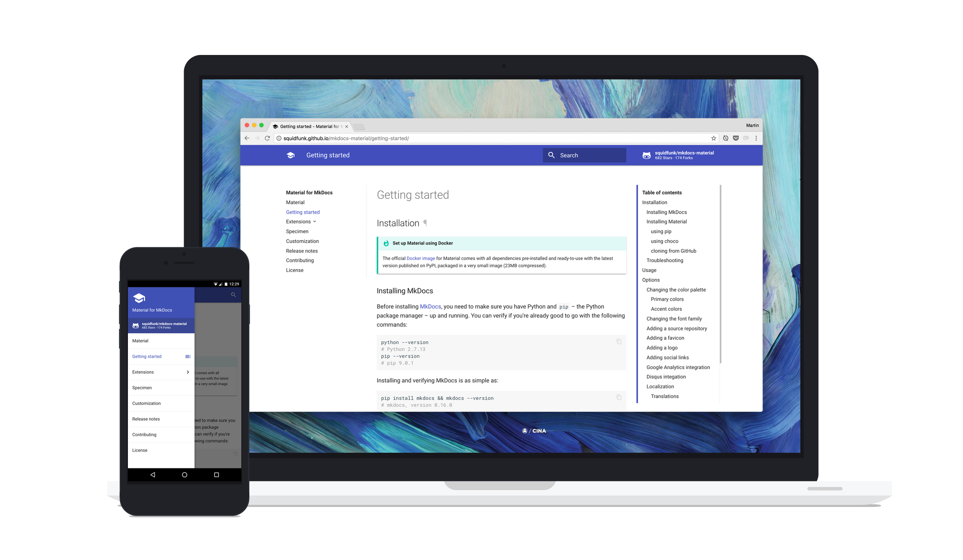Screen dimensions: 963x560
Task: Follow the Docker image link
Action: pos(420,258)
